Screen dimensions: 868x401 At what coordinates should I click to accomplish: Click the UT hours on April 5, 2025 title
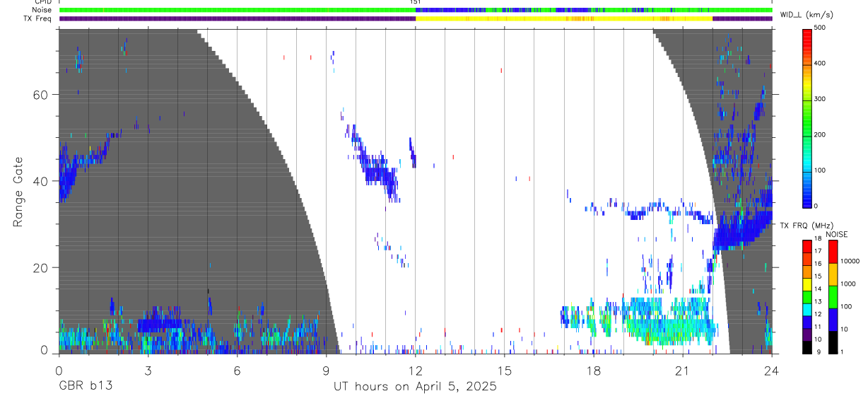pyautogui.click(x=415, y=386)
